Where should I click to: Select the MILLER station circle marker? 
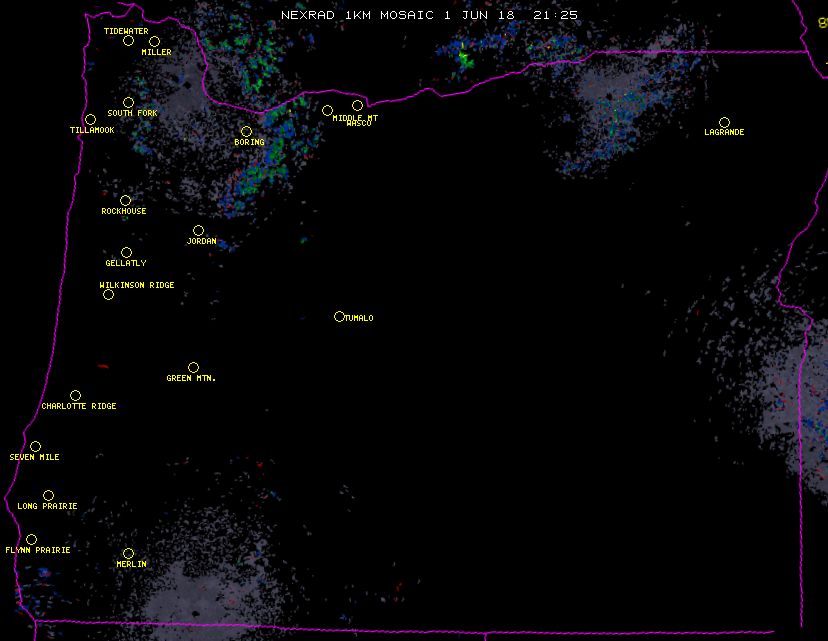point(154,41)
